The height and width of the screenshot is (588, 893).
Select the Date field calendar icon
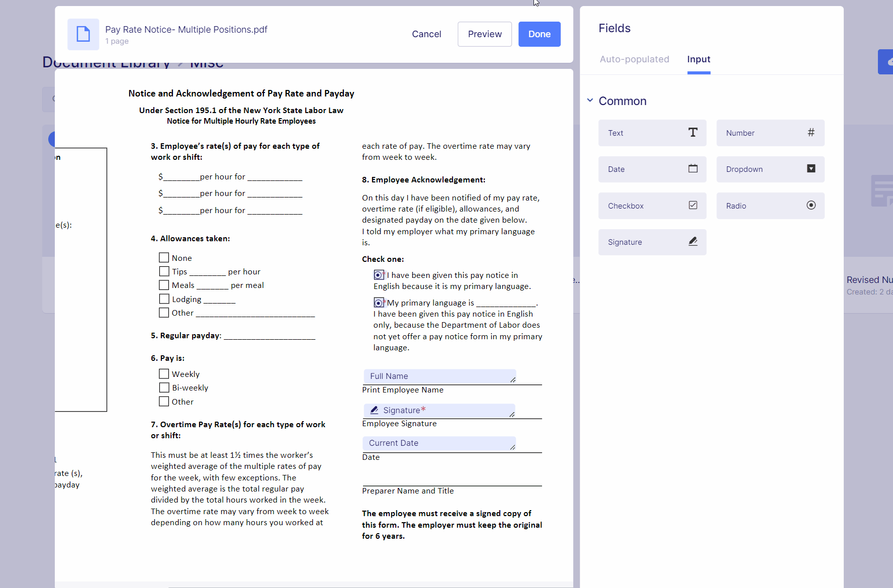click(x=693, y=168)
